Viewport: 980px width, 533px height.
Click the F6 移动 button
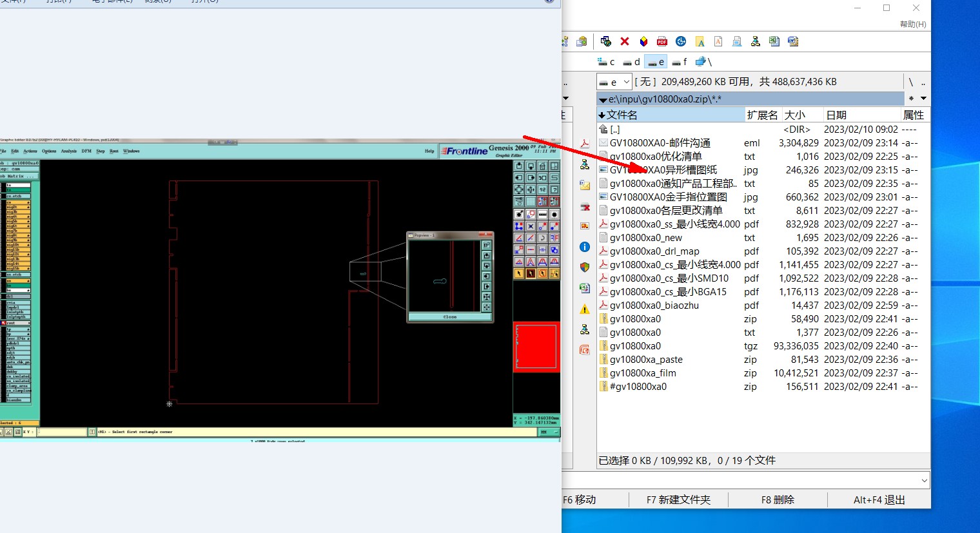579,499
